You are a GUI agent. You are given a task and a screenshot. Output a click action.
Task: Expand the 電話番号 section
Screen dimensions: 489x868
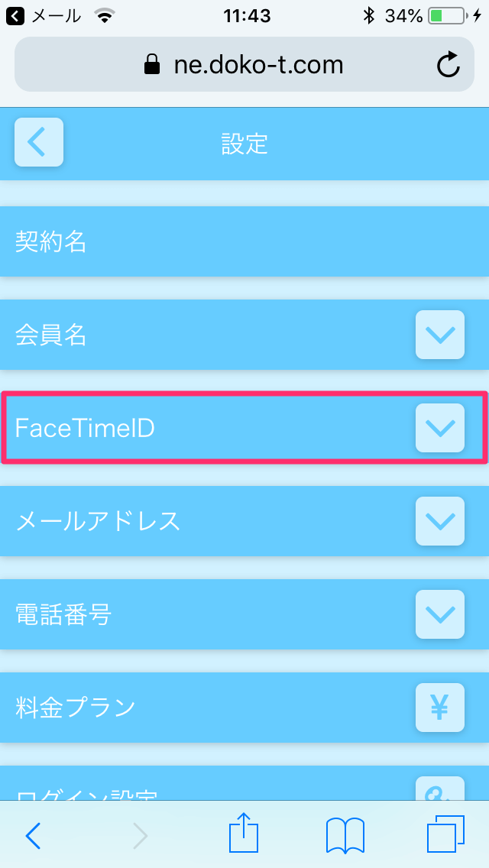click(x=439, y=614)
